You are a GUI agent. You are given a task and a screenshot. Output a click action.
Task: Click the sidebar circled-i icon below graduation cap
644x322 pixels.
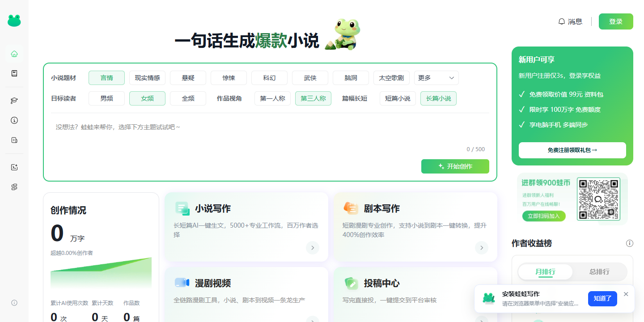[x=14, y=120]
